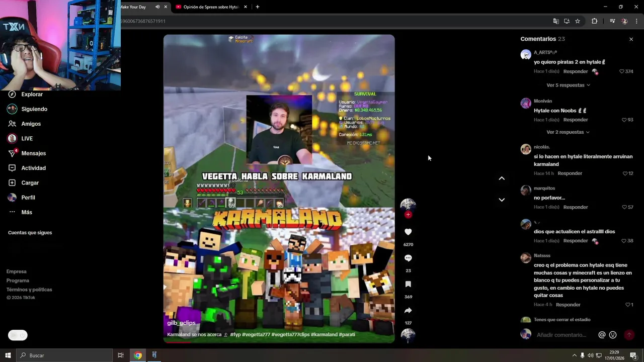Post comment with red arrow button
The height and width of the screenshot is (362, 644).
pos(629,335)
